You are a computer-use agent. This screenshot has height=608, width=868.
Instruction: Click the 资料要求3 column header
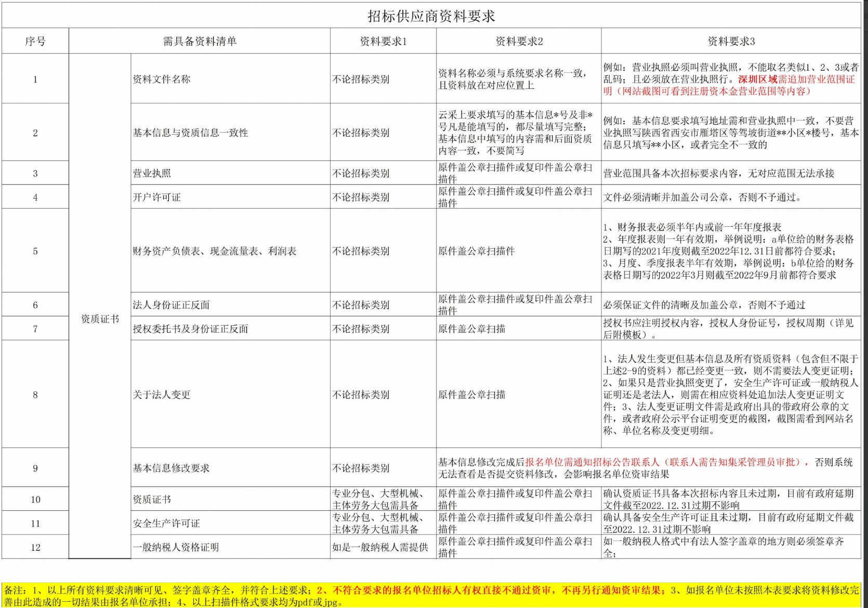(731, 41)
